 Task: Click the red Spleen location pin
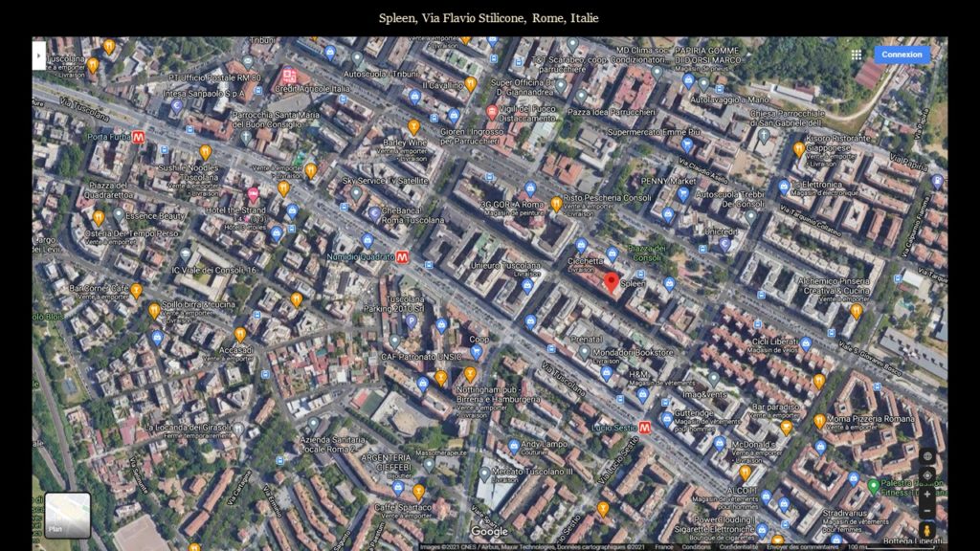point(612,282)
